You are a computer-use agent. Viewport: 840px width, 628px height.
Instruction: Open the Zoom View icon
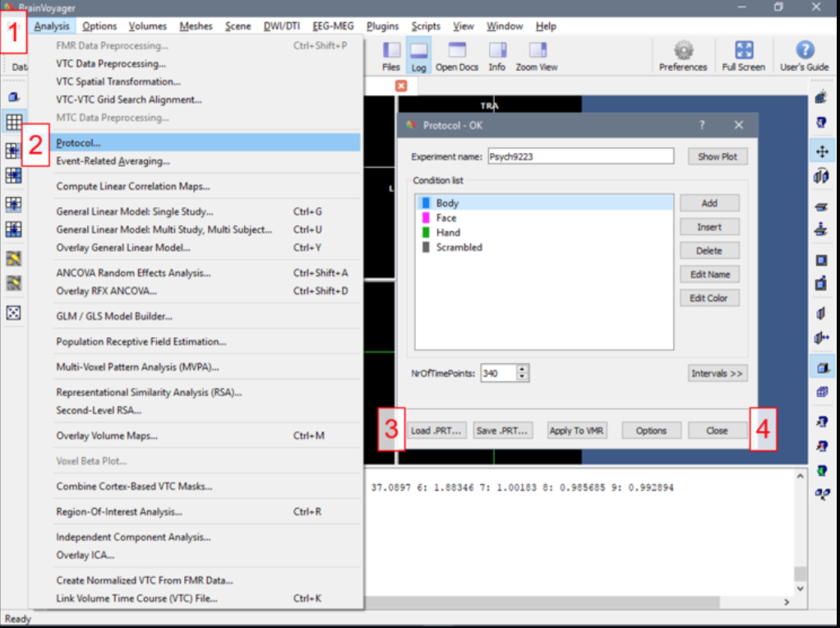(x=536, y=55)
